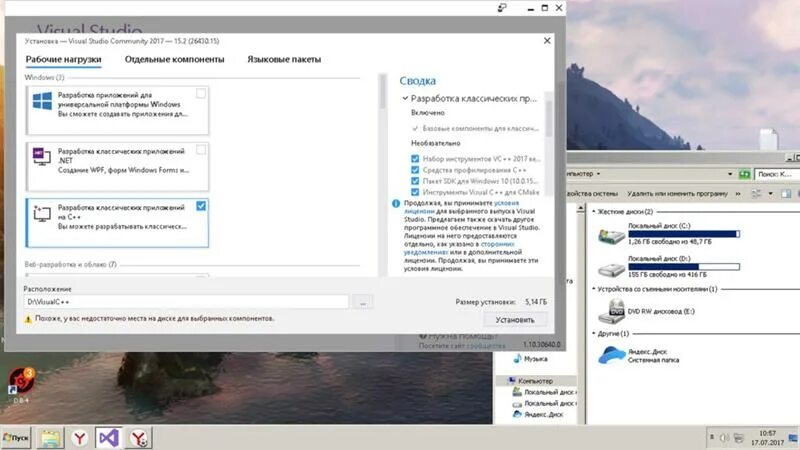Screen dimensions: 800x450
Task: Open the Explorer toolbar overflow chevron
Action: (x=738, y=194)
